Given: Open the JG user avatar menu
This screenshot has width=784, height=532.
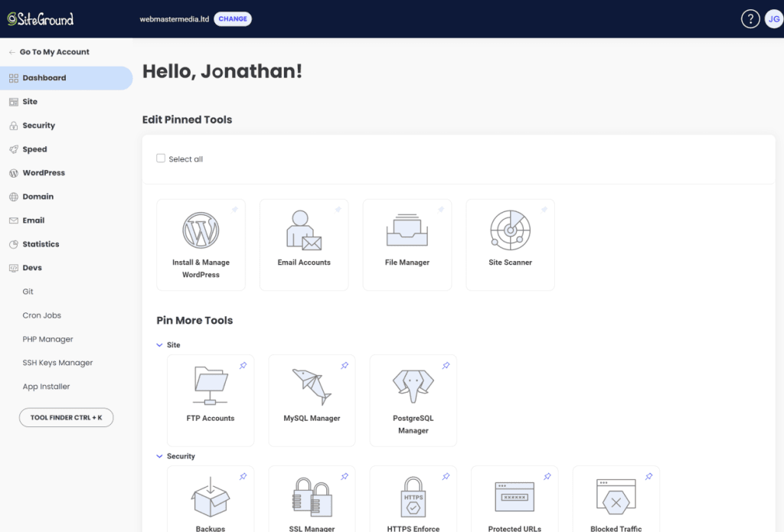Looking at the screenshot, I should [773, 19].
